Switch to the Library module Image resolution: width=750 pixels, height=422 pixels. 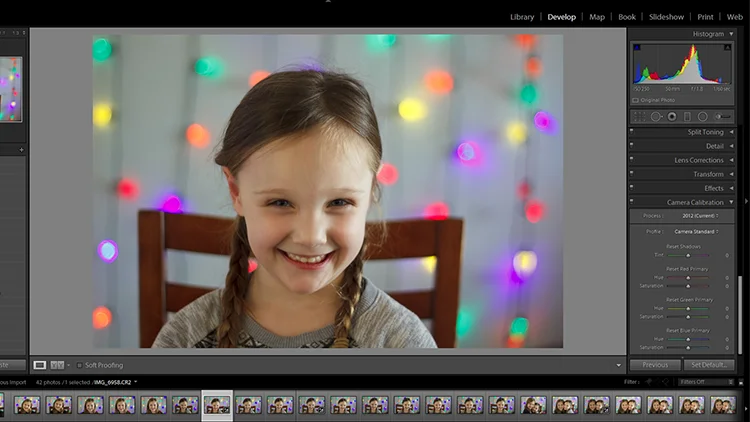[x=522, y=17]
